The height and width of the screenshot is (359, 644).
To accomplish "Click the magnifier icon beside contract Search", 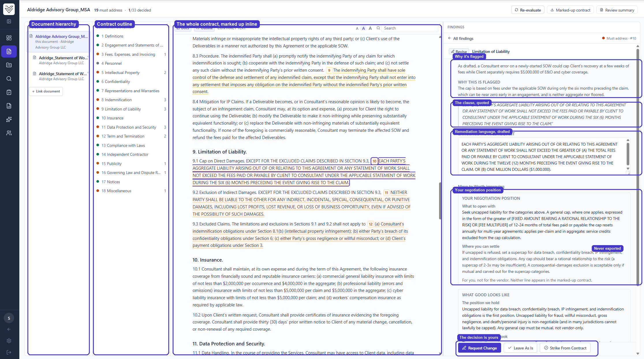I will 378,28.
